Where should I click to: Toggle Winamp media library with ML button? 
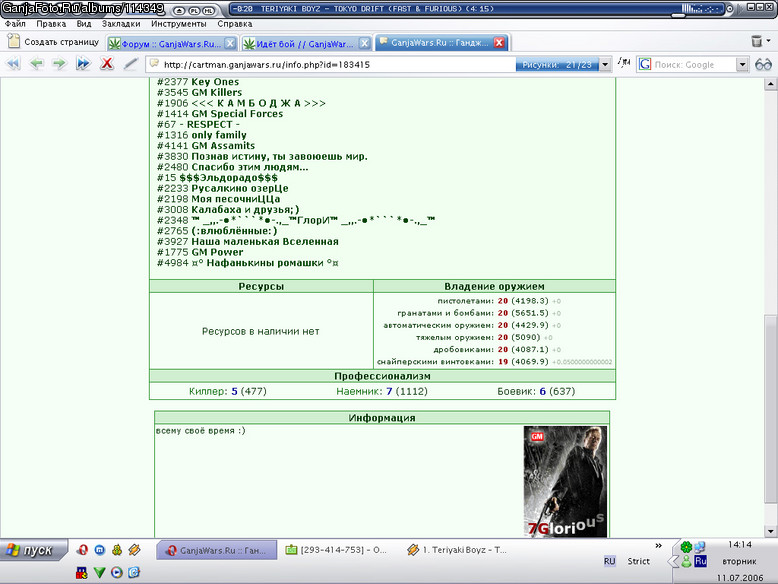[x=208, y=10]
